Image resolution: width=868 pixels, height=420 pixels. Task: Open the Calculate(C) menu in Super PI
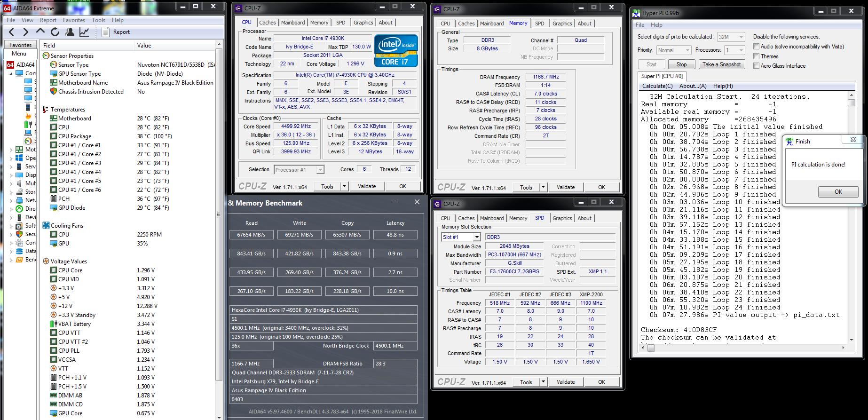point(657,86)
